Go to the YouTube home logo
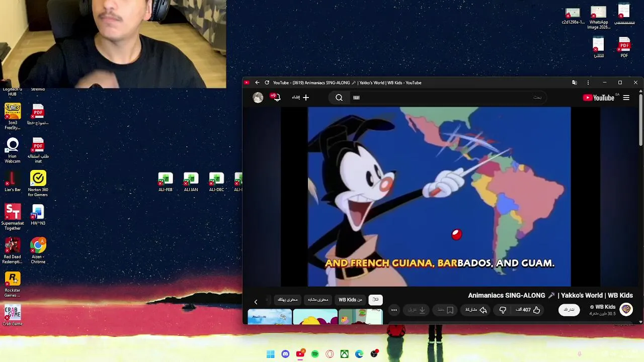 tap(599, 98)
